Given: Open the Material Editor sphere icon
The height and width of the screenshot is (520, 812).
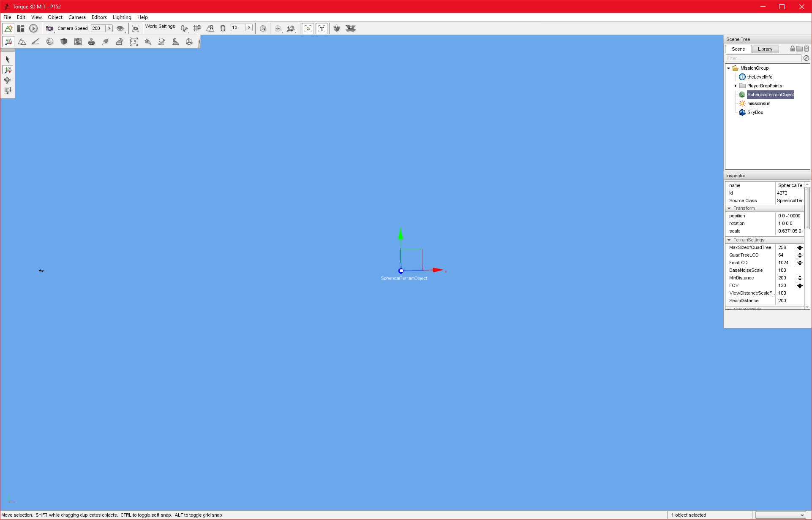Looking at the screenshot, I should pos(50,41).
